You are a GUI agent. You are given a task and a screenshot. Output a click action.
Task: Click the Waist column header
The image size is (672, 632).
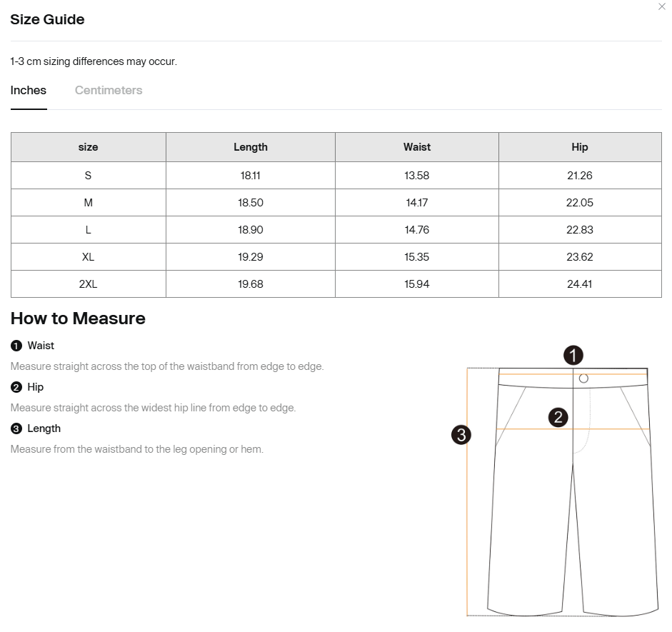click(x=416, y=147)
